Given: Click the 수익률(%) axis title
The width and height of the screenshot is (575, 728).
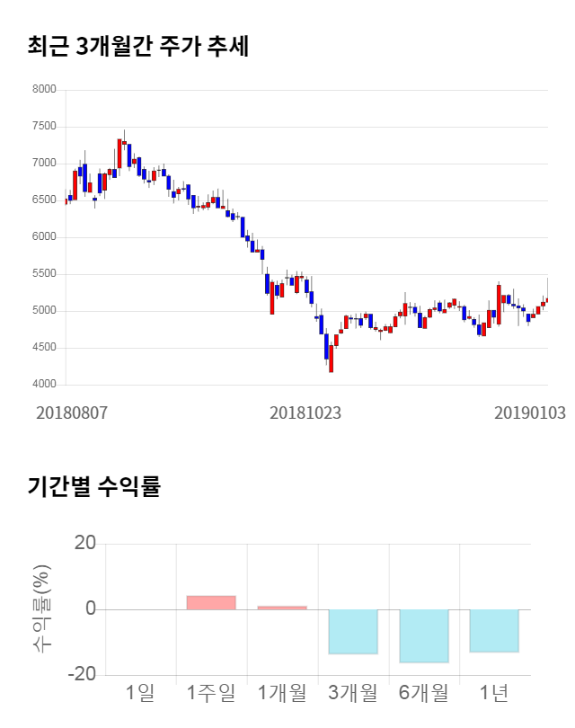Looking at the screenshot, I should point(41,608).
